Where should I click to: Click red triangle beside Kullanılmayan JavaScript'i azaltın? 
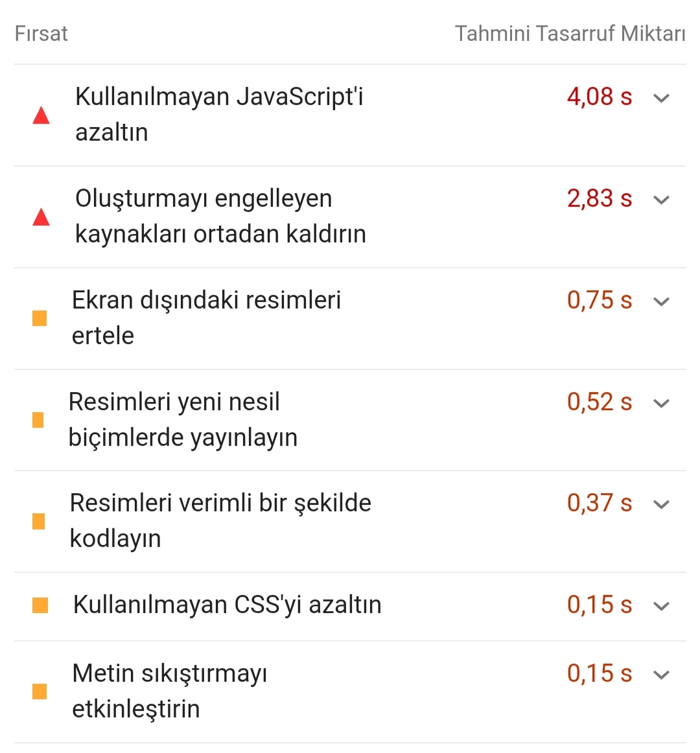coord(41,115)
